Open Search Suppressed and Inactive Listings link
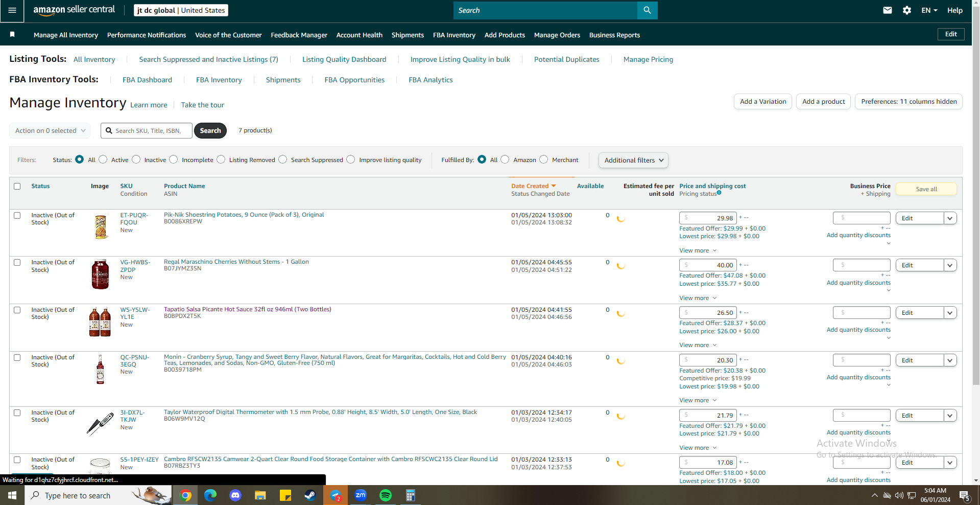This screenshot has height=505, width=980. click(x=209, y=59)
